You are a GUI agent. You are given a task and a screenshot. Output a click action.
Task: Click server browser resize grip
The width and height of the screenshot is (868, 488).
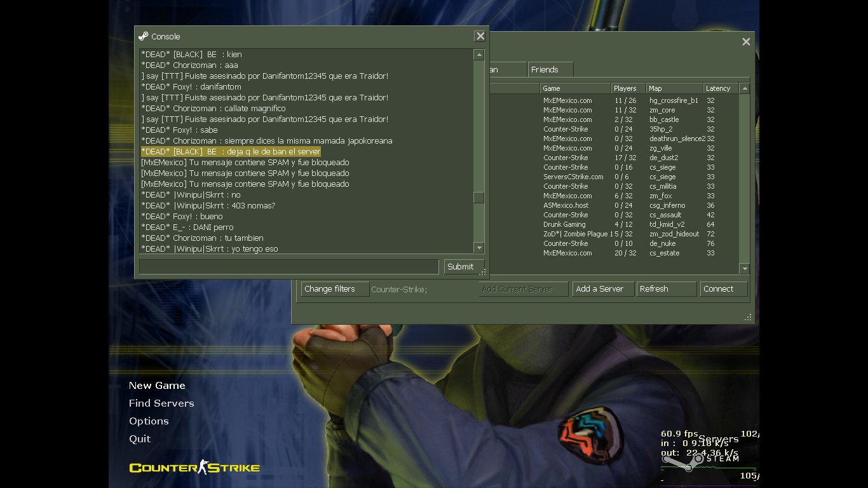coord(748,317)
